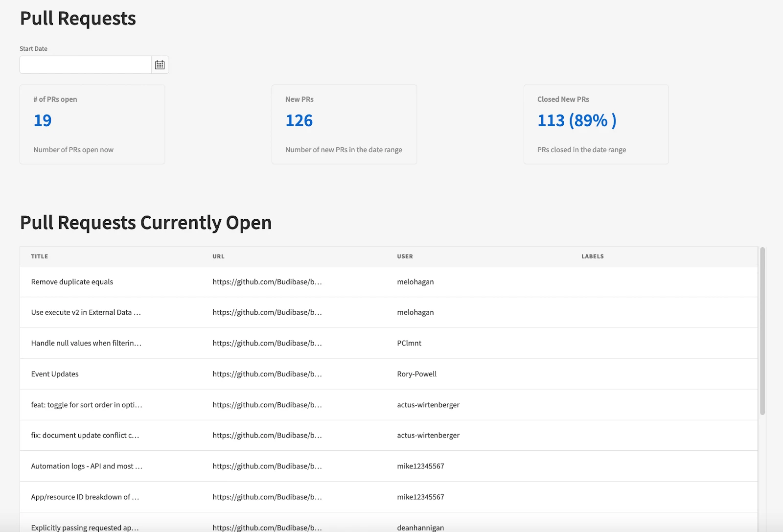
Task: Focus the Start Date input field
Action: click(85, 65)
